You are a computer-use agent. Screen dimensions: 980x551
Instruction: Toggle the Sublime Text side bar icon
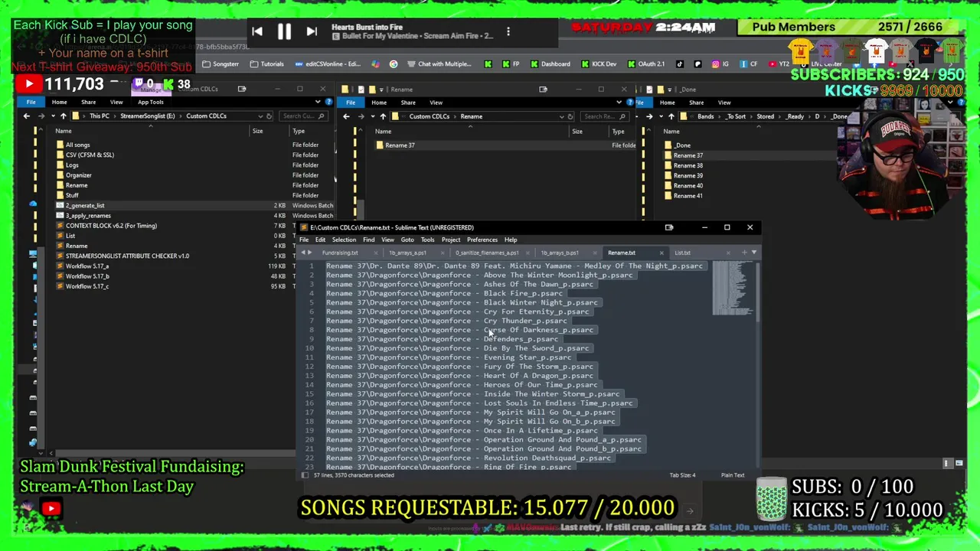[305, 475]
